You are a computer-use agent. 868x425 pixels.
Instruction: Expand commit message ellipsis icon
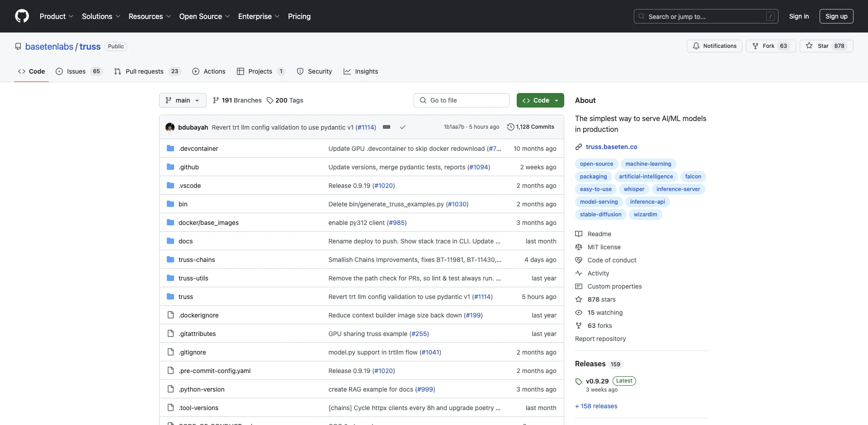387,127
